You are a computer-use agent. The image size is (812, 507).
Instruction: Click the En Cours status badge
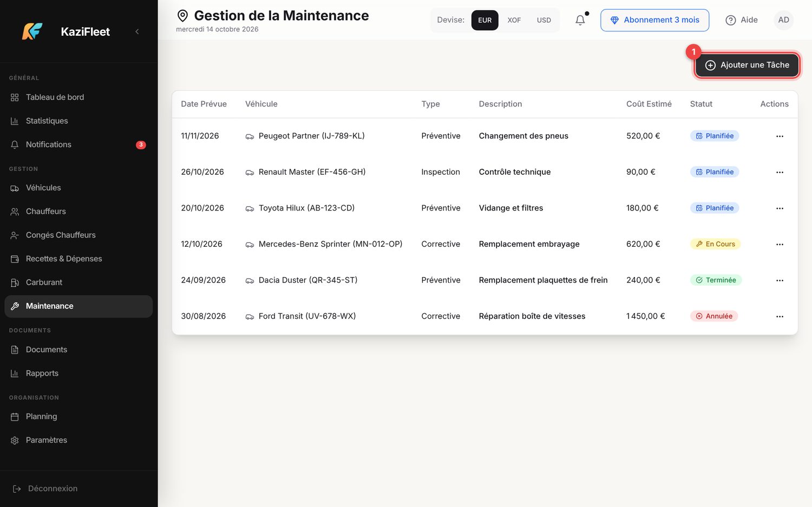(x=715, y=244)
